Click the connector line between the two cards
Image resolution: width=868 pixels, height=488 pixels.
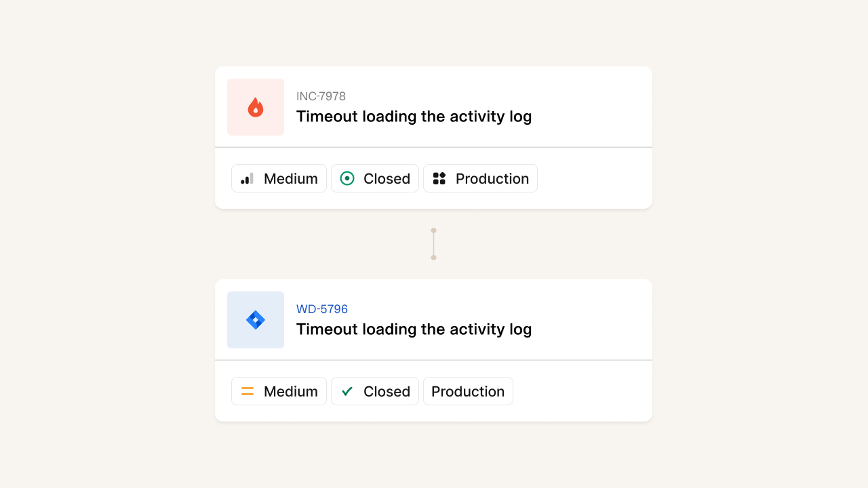tap(433, 243)
